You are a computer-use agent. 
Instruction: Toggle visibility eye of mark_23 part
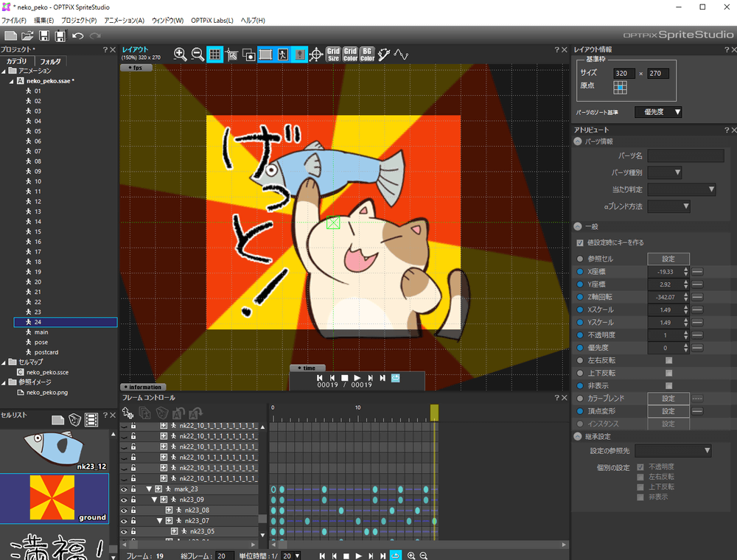point(124,489)
